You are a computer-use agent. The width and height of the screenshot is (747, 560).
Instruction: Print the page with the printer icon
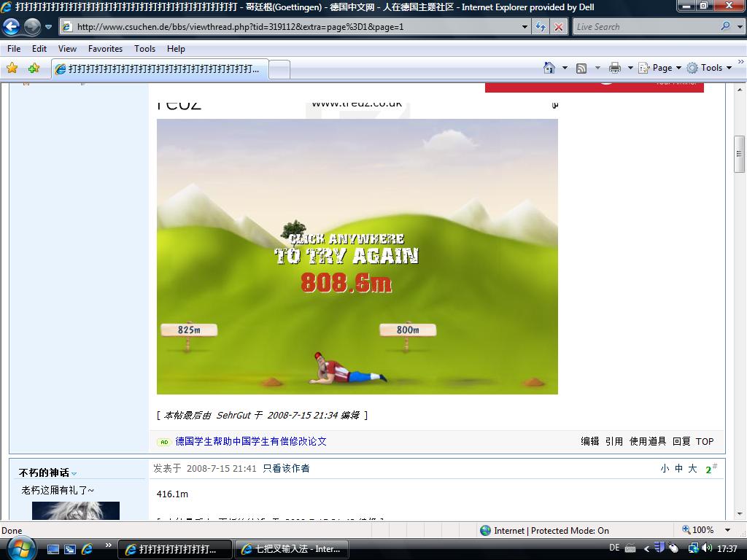click(614, 68)
